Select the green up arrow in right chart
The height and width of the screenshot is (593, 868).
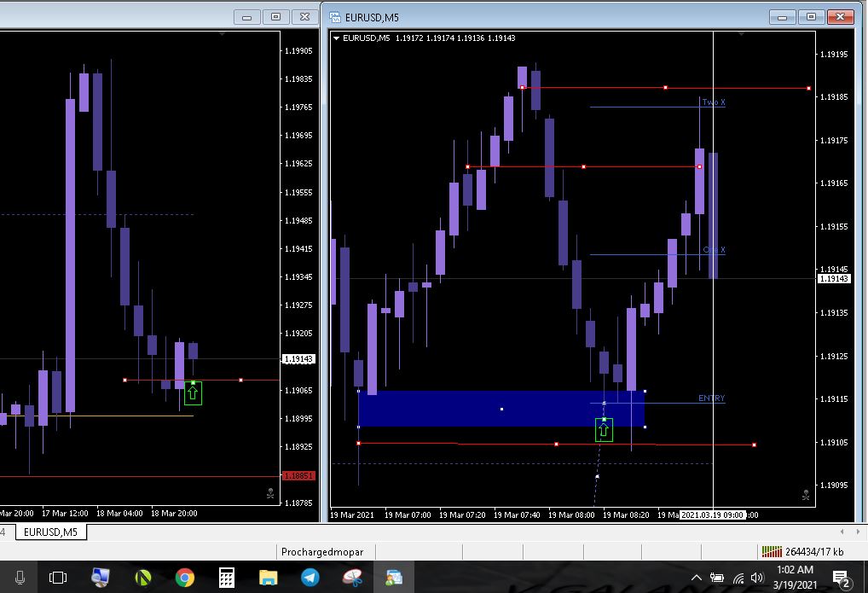(604, 430)
